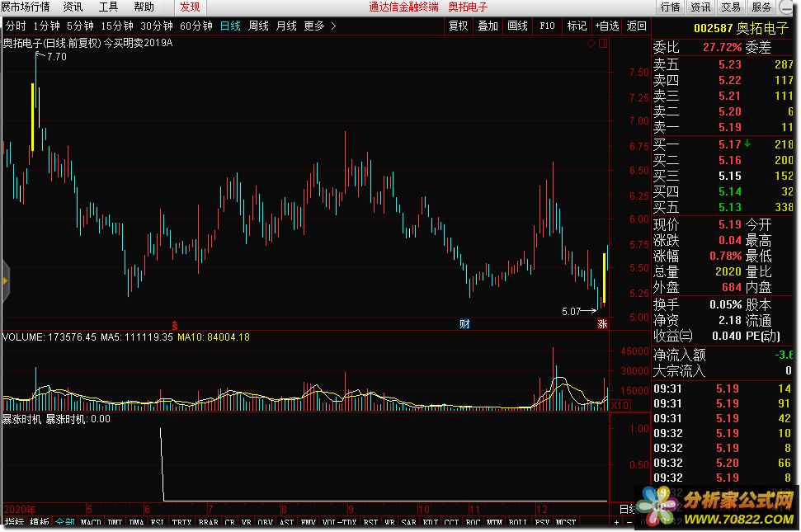Open the left sidebar via the yellow arrow handle
This screenshot has width=801, height=532.
click(5, 280)
